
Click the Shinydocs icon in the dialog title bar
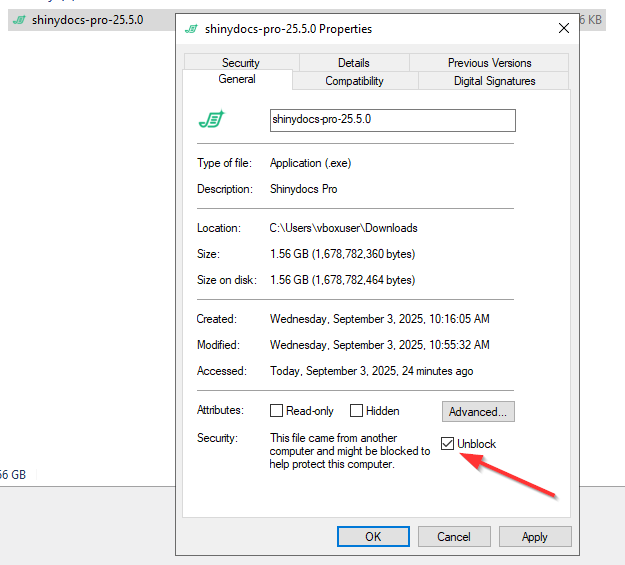191,29
